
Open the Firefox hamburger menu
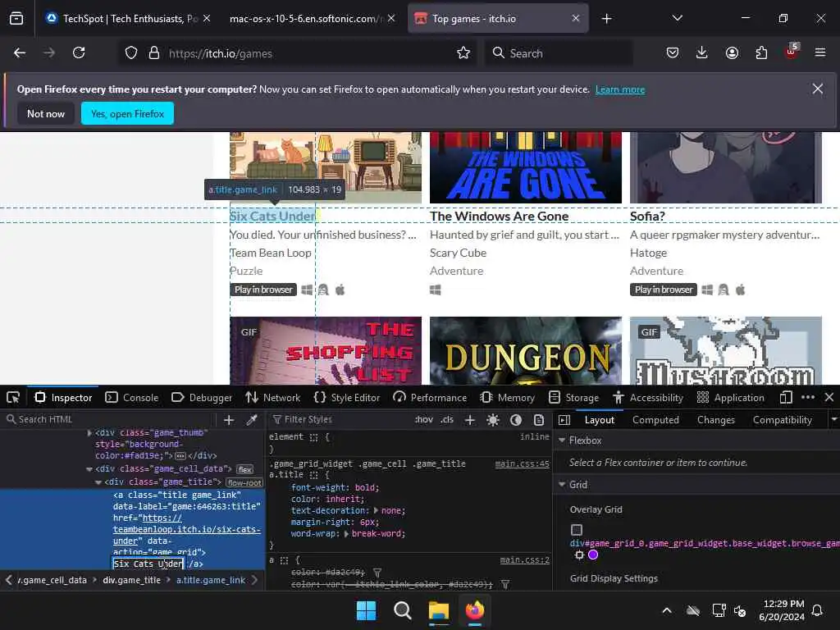tap(820, 52)
